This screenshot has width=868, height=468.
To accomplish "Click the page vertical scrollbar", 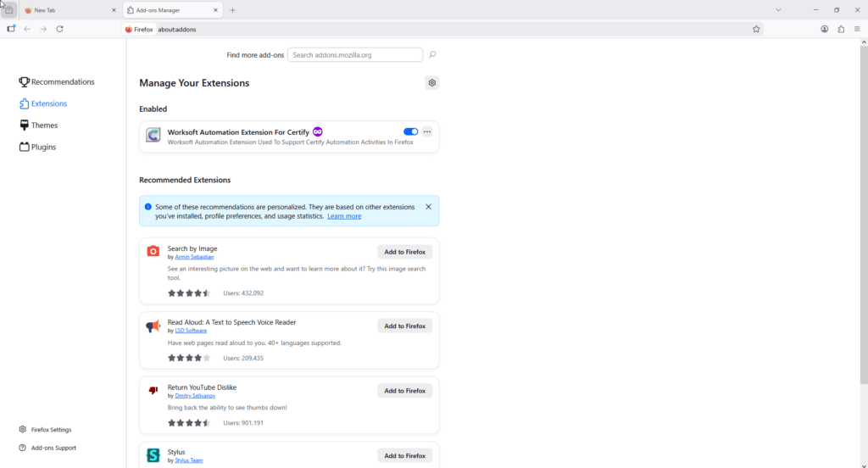I will 864,214.
